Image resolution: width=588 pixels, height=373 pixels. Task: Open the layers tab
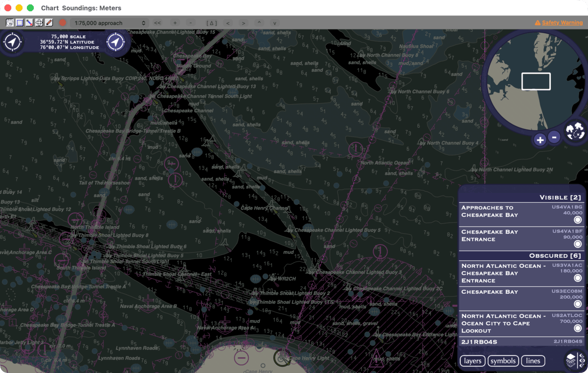coord(473,361)
